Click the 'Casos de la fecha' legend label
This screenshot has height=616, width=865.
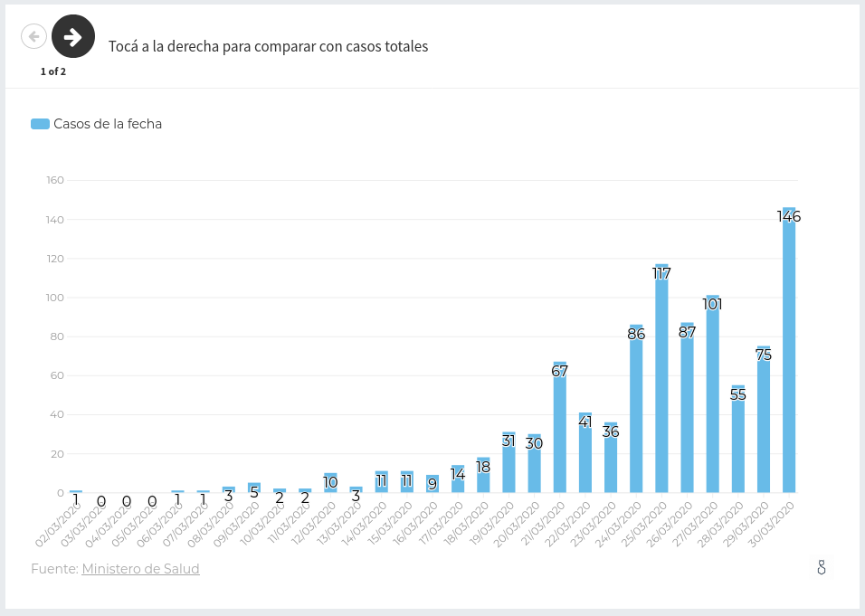[108, 124]
